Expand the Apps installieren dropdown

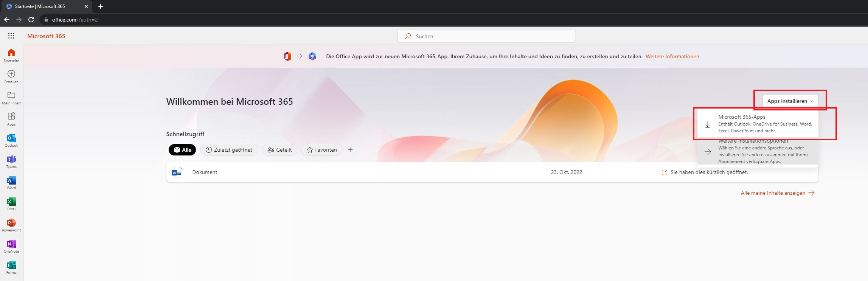point(790,101)
